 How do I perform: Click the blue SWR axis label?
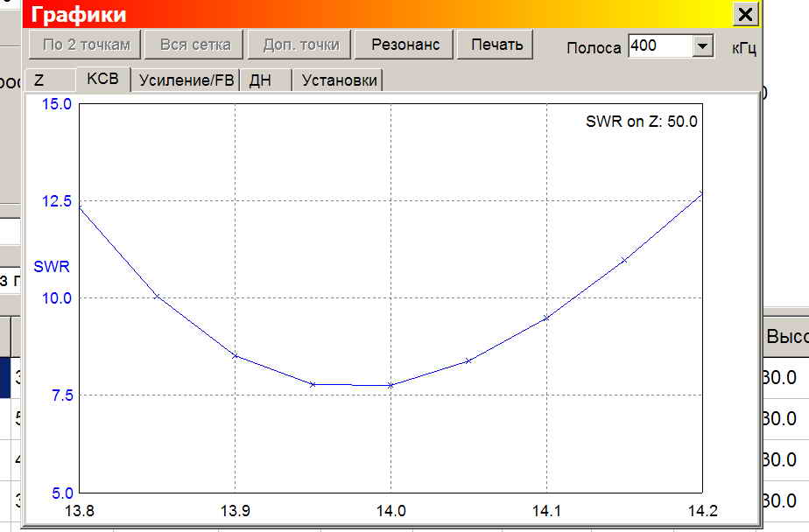tap(51, 267)
